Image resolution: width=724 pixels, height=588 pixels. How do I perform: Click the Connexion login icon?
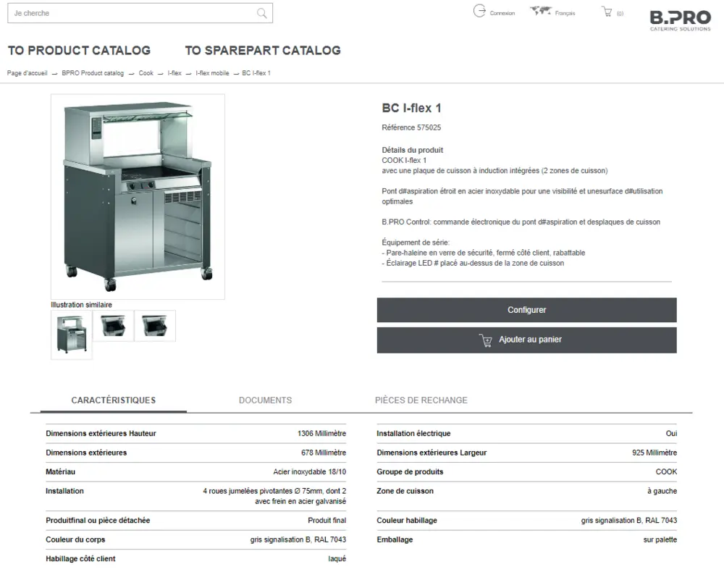click(x=480, y=12)
